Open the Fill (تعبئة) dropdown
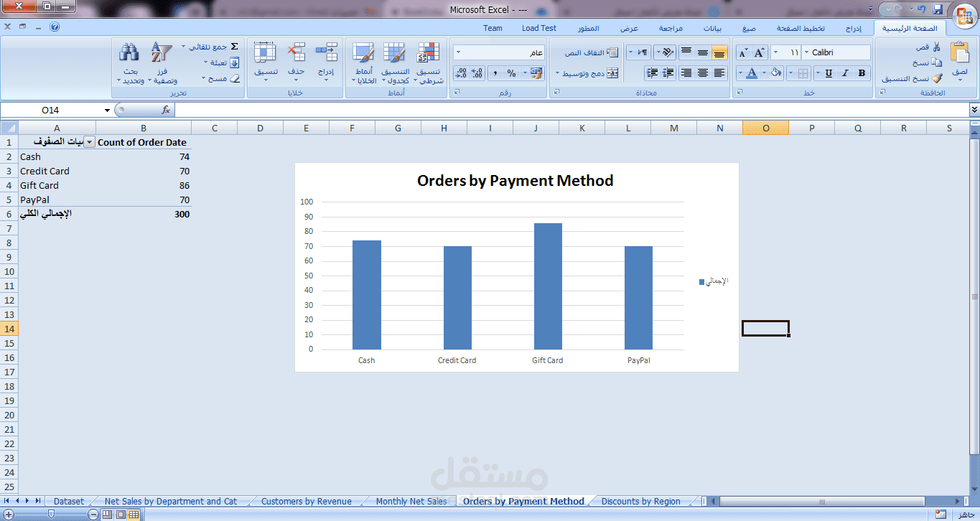The width and height of the screenshot is (980, 521). 223,63
